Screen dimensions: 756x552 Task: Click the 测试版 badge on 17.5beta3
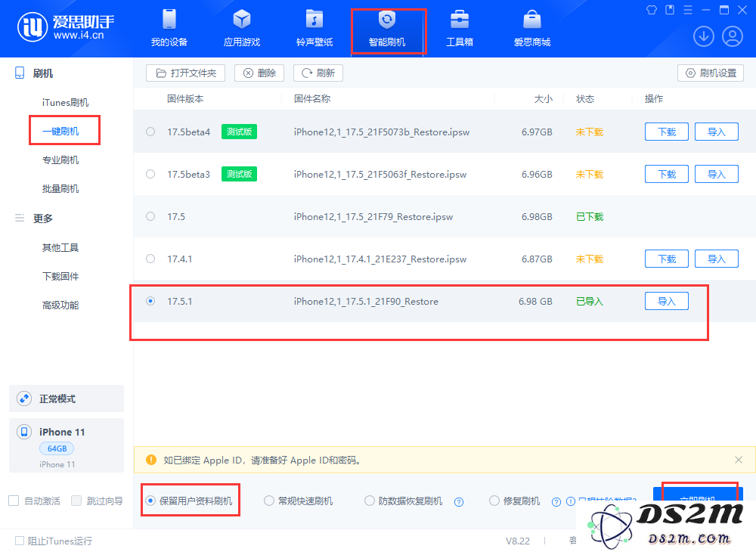click(239, 174)
